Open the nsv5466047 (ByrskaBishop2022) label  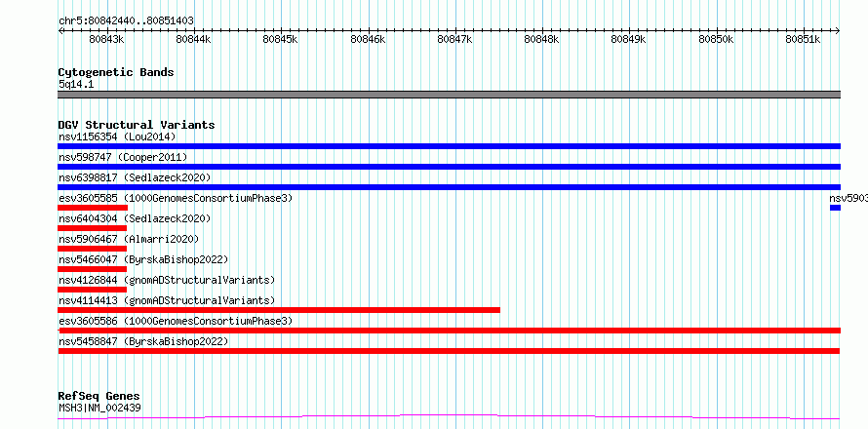click(x=143, y=259)
